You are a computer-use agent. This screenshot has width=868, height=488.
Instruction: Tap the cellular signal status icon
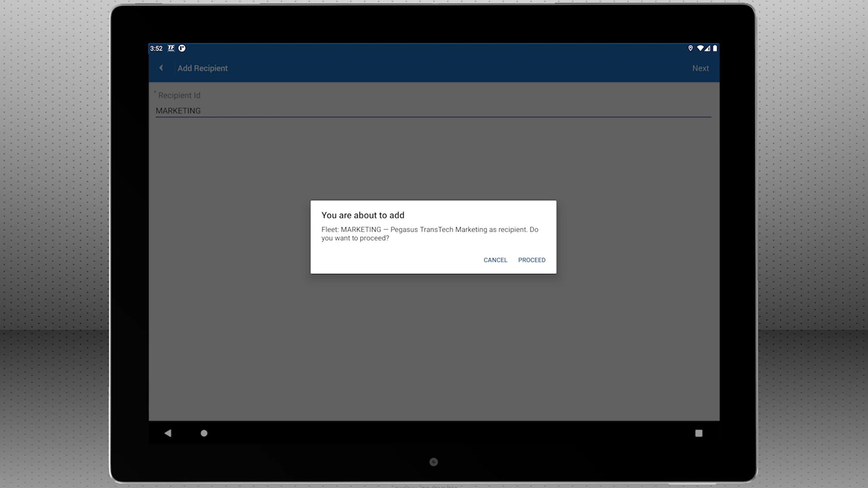[x=707, y=48]
